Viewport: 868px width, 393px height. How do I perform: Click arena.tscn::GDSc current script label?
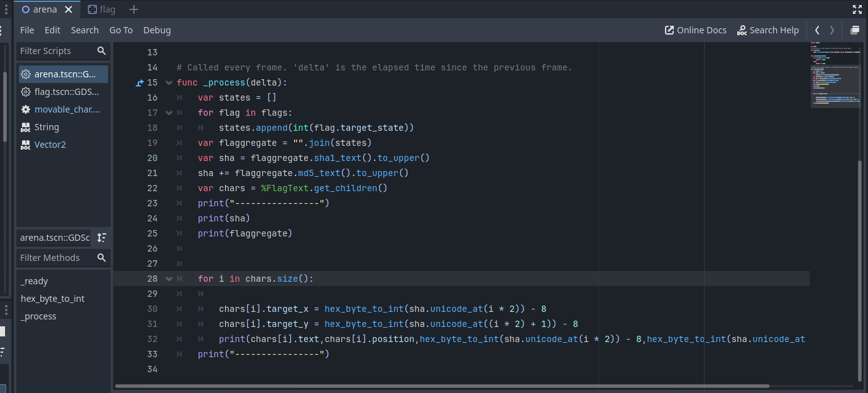[x=55, y=238]
